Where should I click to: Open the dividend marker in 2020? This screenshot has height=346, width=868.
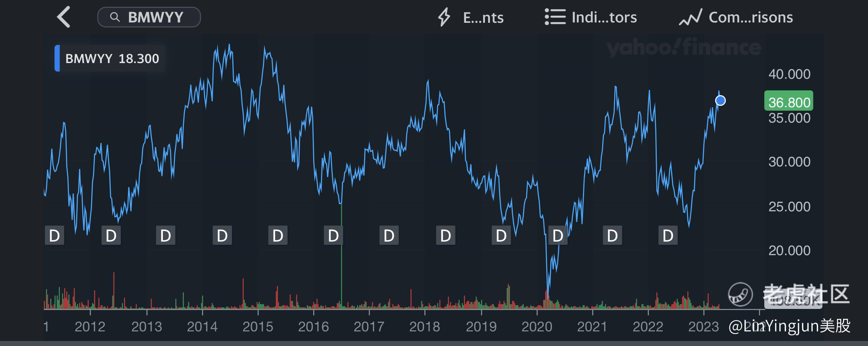click(558, 236)
